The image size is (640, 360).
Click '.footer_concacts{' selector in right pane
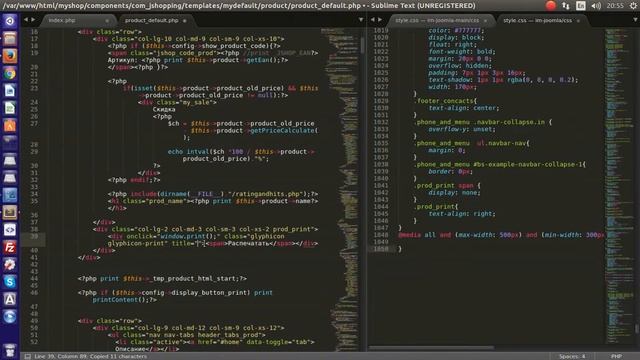pos(445,101)
